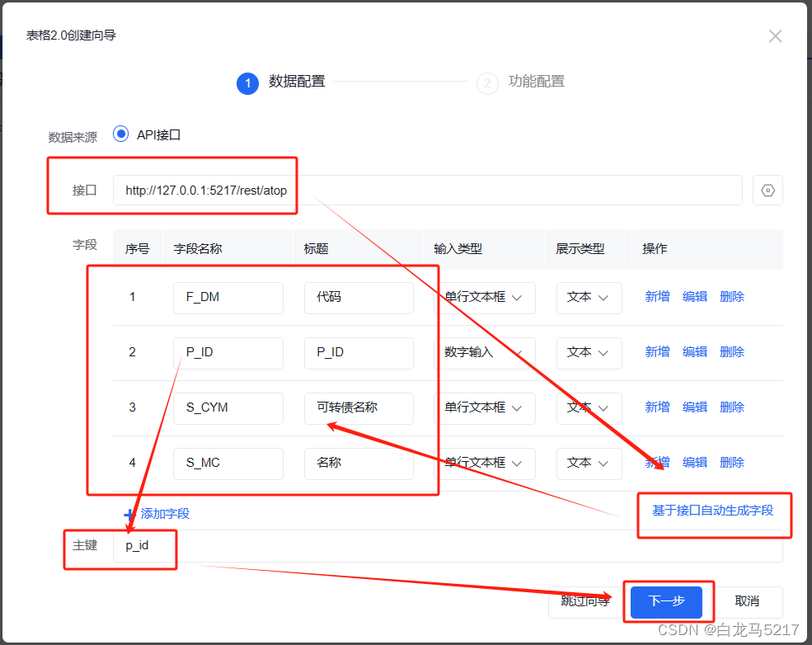Click the 主键 input showing p_id
Viewport: 812px width, 645px height.
[x=145, y=545]
